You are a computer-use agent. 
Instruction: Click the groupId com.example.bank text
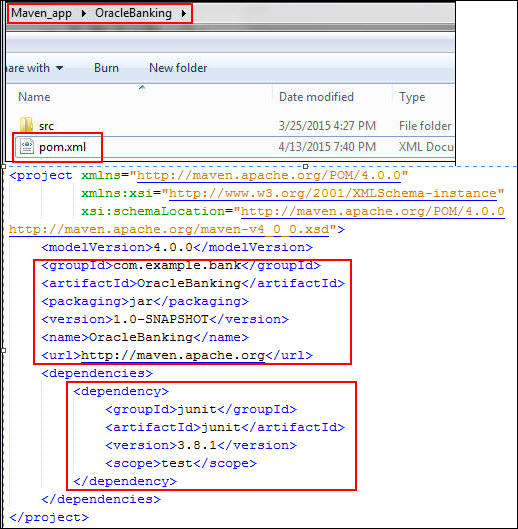coord(177,266)
